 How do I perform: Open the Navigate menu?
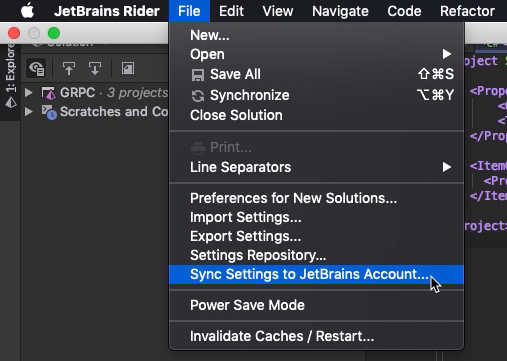(340, 11)
